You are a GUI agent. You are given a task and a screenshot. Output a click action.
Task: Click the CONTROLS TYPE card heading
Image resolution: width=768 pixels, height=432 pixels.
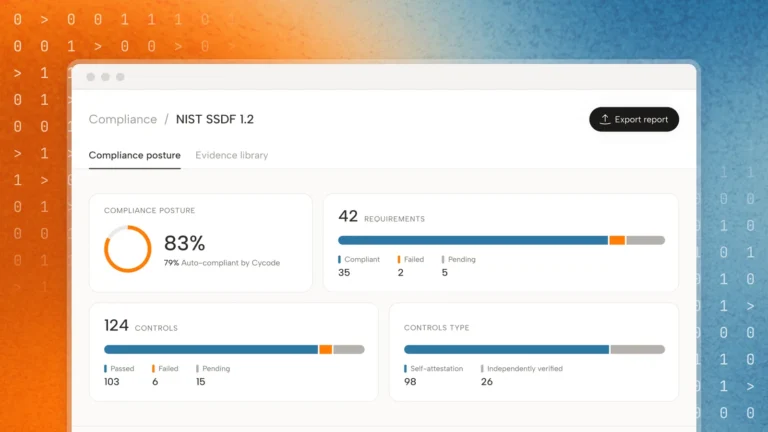436,328
